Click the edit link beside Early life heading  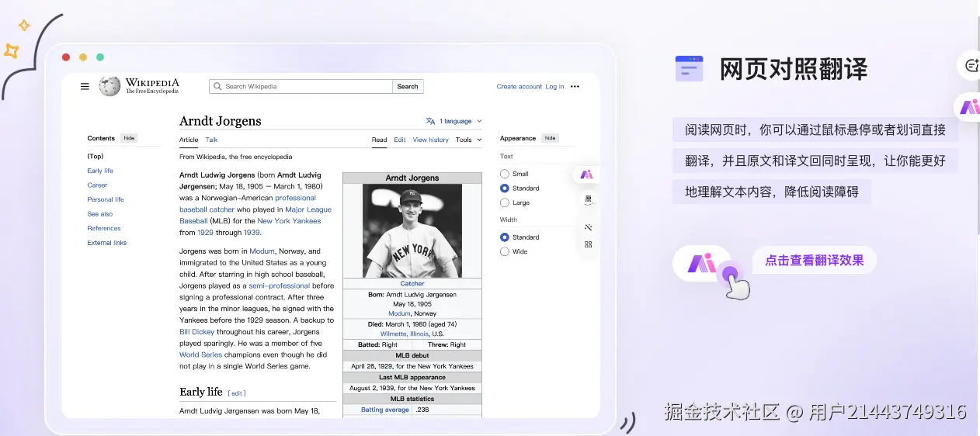coord(237,393)
